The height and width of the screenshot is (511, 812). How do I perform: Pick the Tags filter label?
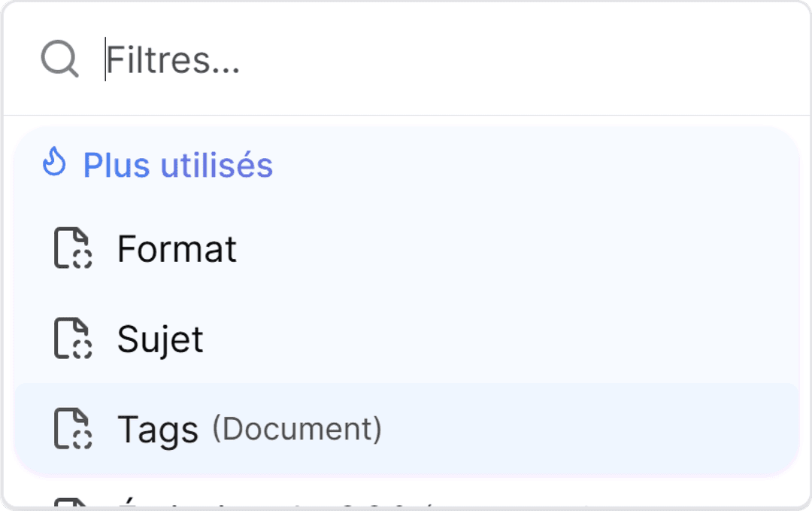pyautogui.click(x=158, y=430)
